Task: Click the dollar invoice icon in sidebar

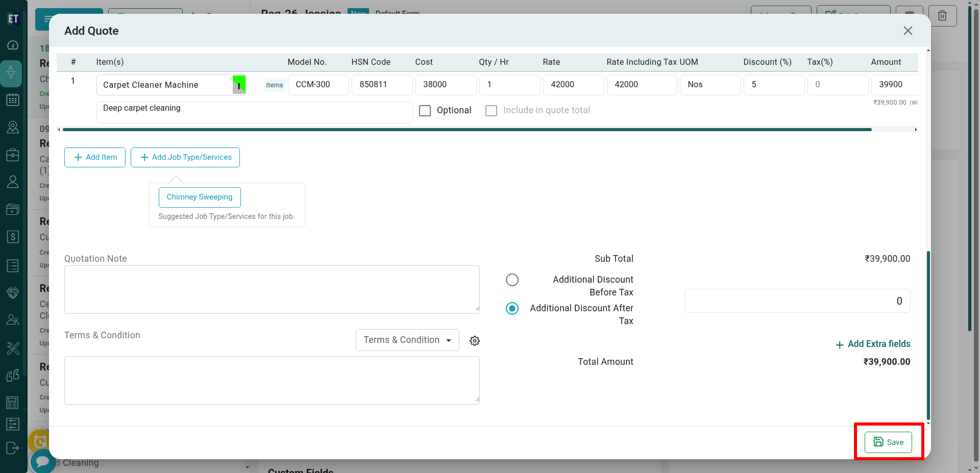Action: [13, 237]
